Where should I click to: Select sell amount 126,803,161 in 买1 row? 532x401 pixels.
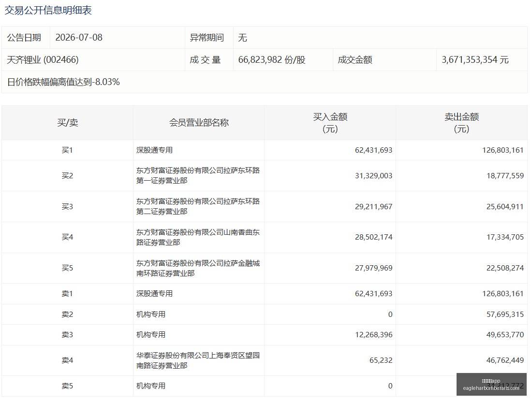(503, 150)
